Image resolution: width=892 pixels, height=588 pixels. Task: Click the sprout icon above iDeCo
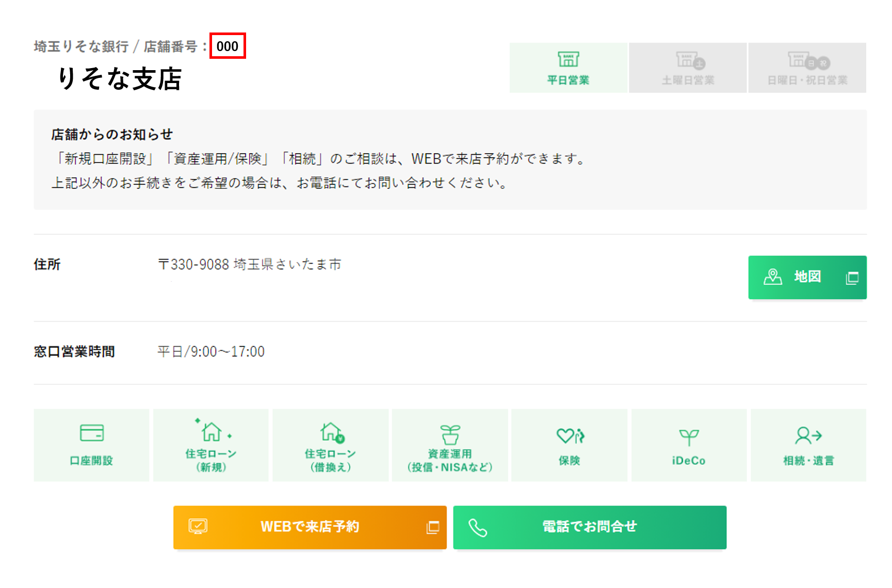pos(689,437)
